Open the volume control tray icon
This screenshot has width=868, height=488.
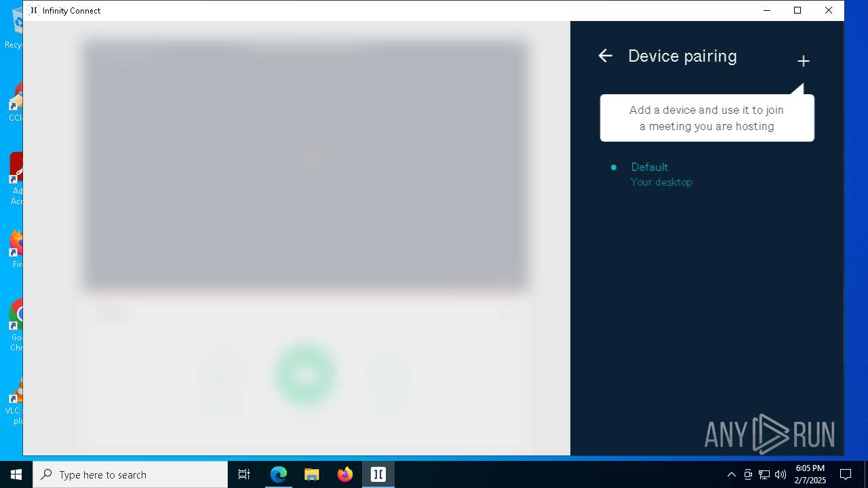781,474
